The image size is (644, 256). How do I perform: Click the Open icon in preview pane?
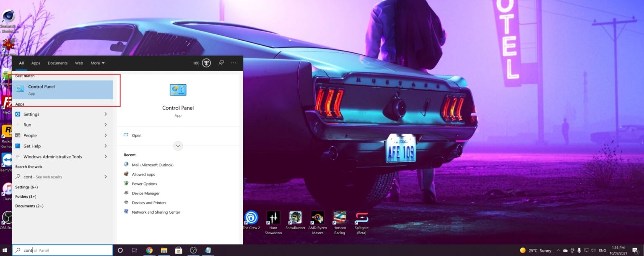tap(126, 135)
